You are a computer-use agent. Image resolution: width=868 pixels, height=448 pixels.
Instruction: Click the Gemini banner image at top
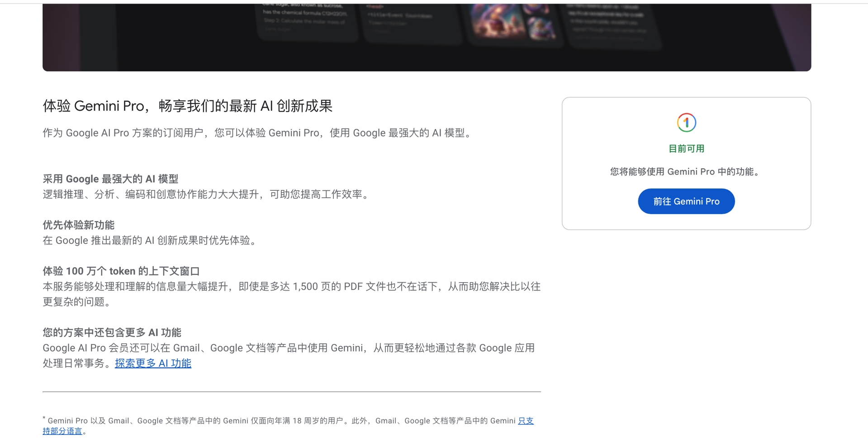[427, 37]
